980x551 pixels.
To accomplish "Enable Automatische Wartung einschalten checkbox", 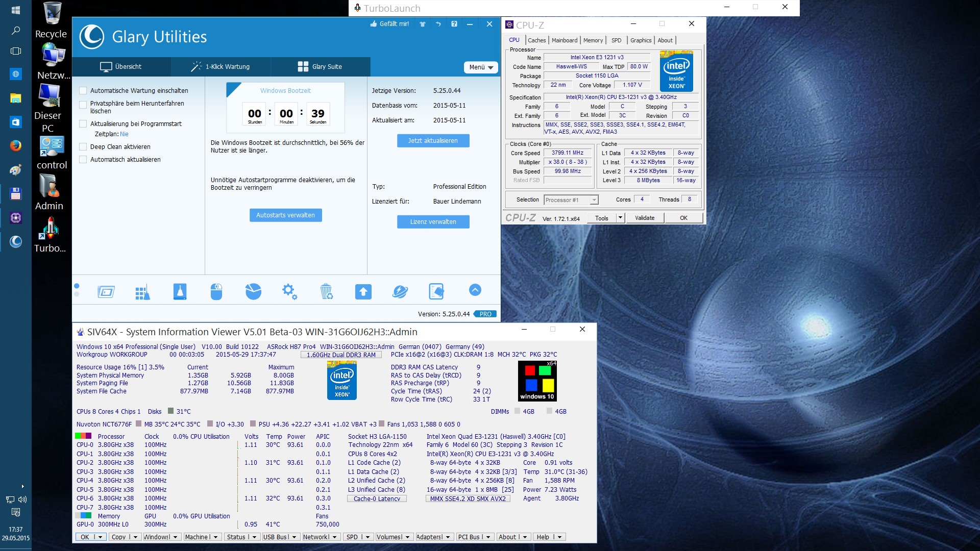I will coord(83,91).
